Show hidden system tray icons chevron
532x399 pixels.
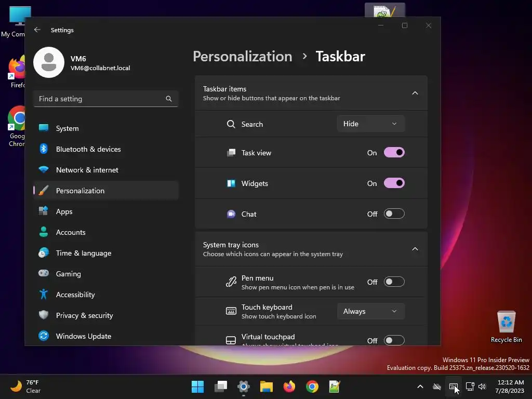(x=420, y=387)
